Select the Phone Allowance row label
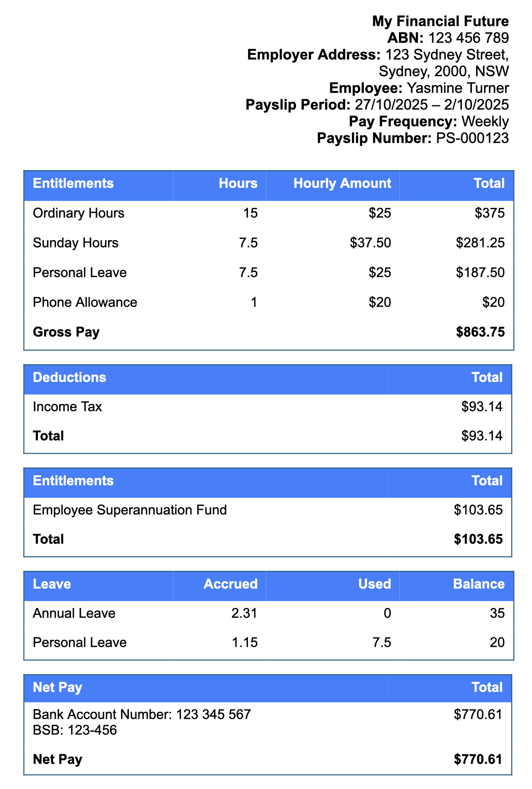 [85, 302]
